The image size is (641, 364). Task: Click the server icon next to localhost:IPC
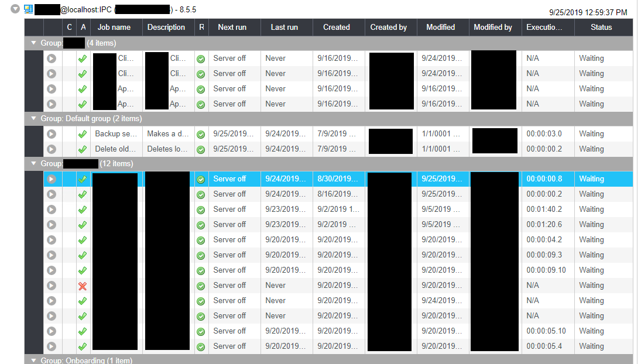(28, 9)
